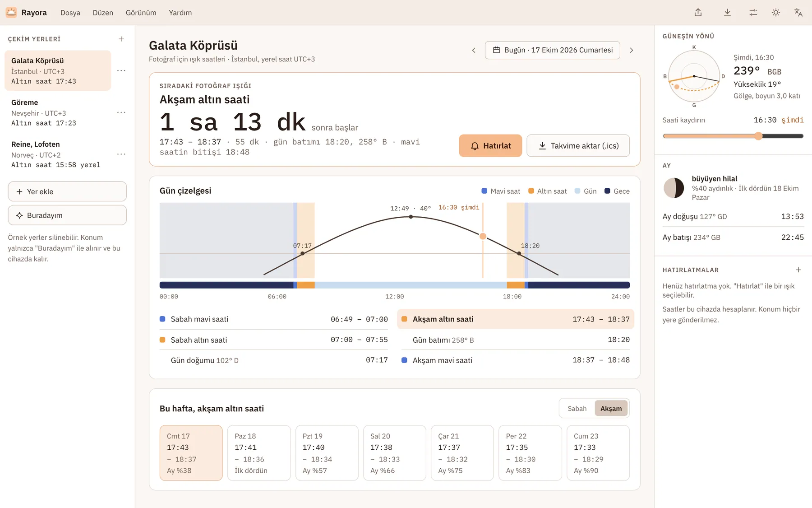The image size is (812, 508).
Task: Switch weekly view to Sabah
Action: (577, 408)
